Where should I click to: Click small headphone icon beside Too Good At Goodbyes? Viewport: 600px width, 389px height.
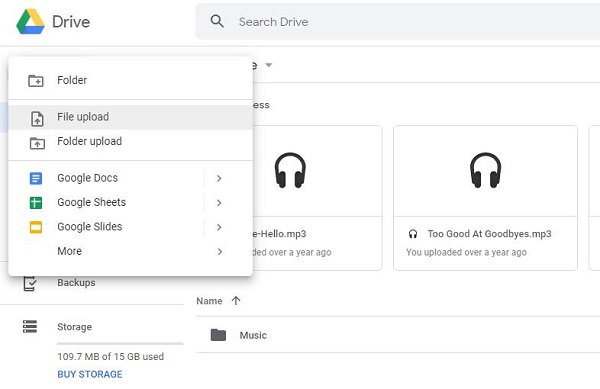pos(413,234)
